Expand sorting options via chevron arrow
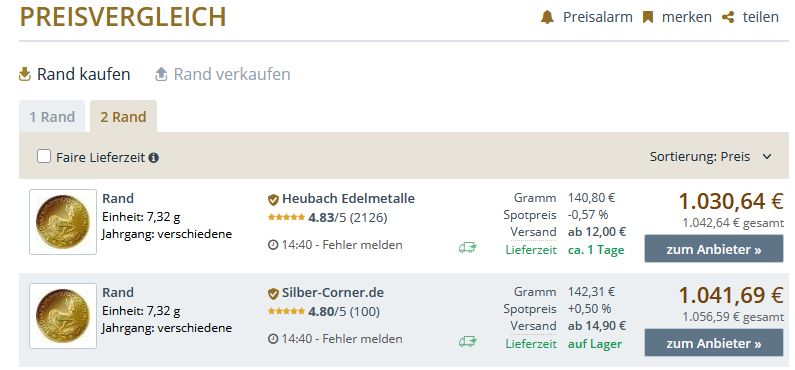 click(x=767, y=157)
